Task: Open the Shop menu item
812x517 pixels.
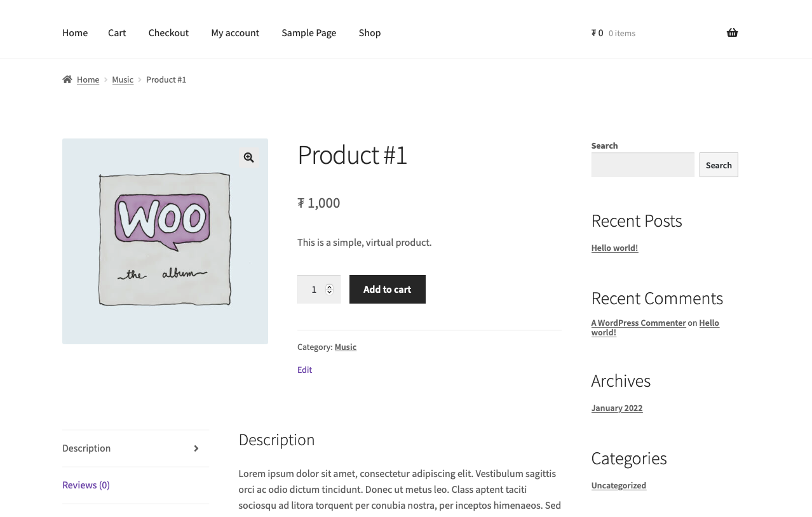Action: point(370,32)
